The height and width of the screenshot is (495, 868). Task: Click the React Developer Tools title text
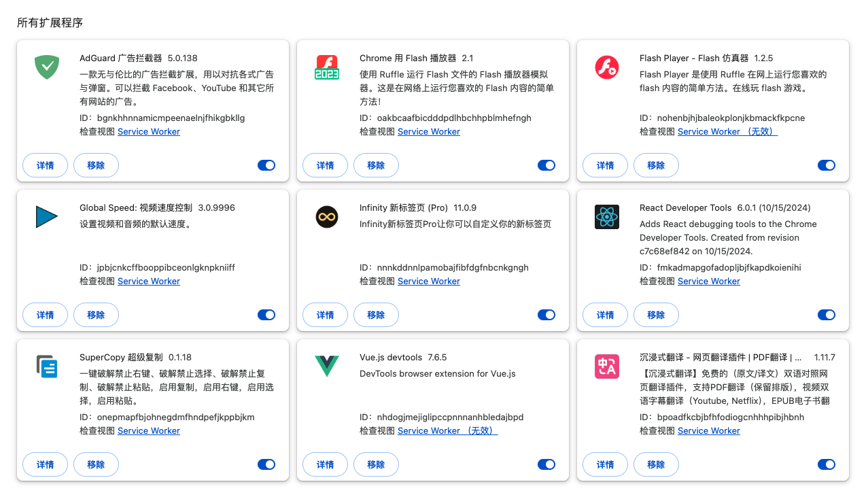[x=686, y=207]
